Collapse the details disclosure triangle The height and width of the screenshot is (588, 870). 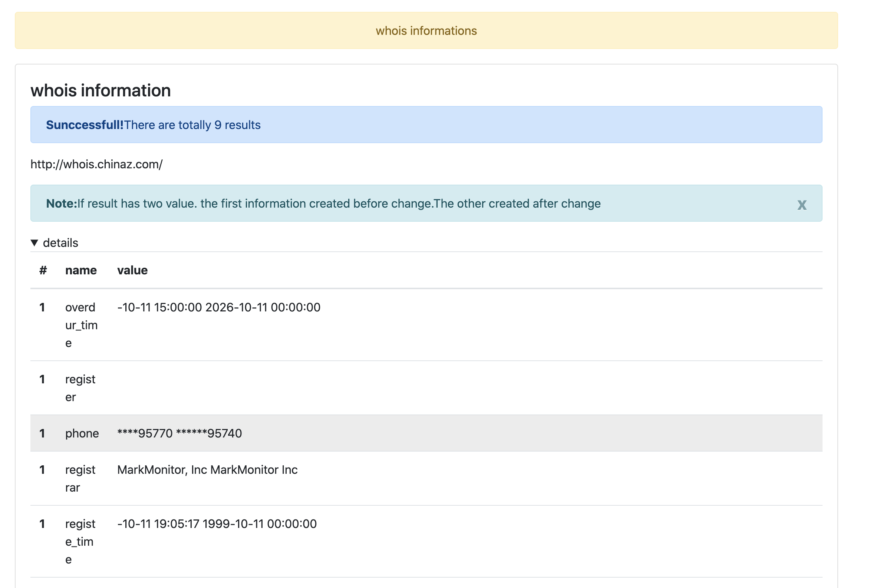click(34, 243)
